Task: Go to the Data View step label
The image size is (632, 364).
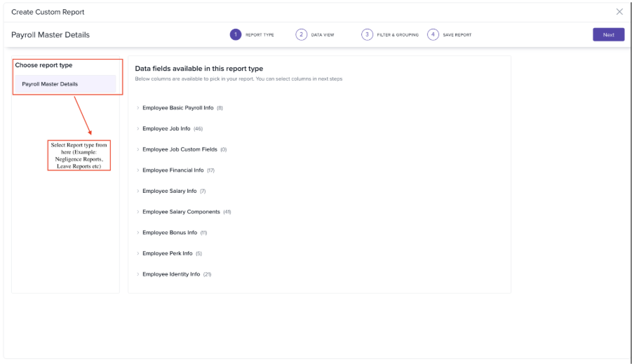Action: (323, 35)
